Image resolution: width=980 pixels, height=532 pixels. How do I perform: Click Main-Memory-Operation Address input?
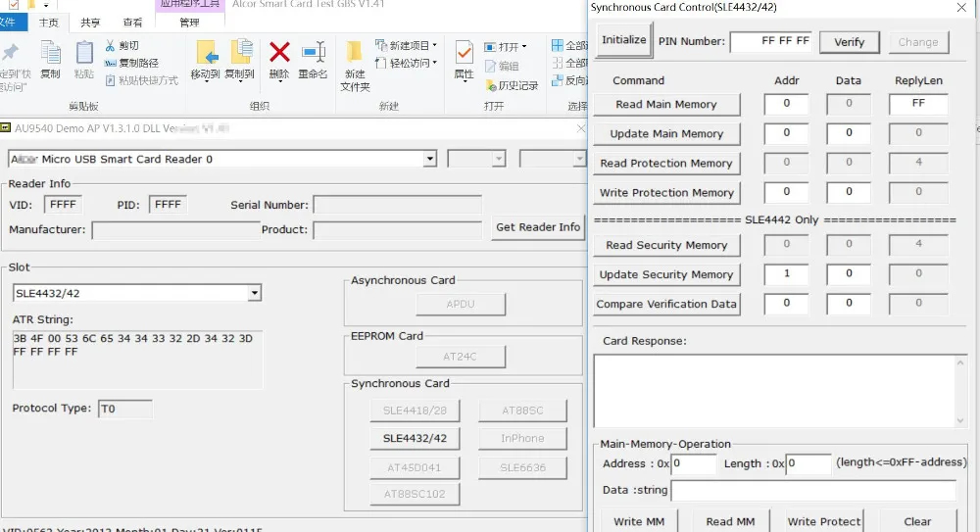pos(694,463)
